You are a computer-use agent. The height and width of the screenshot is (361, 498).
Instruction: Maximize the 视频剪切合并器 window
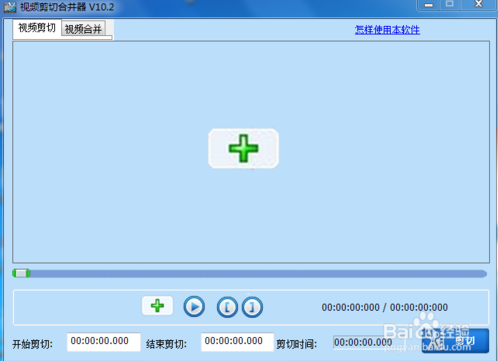click(x=450, y=5)
